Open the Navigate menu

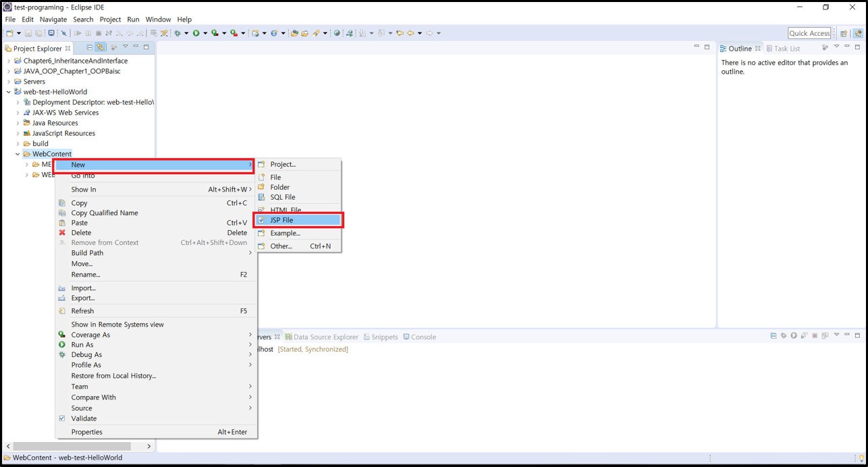point(53,20)
